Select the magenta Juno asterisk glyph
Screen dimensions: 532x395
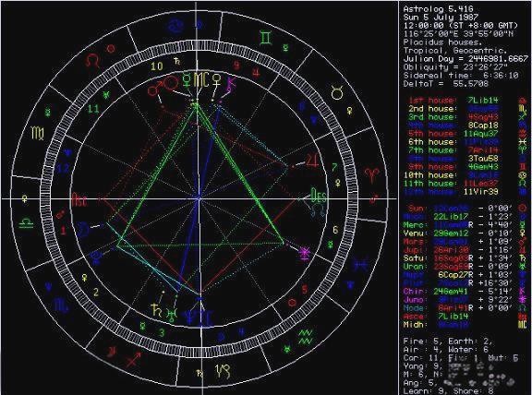tap(305, 255)
